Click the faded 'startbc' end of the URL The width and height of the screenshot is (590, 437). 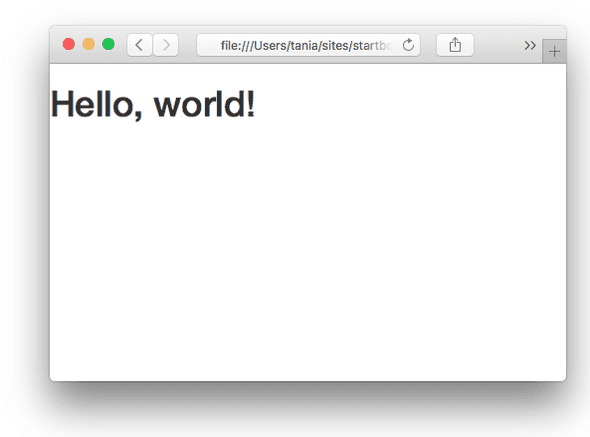373,46
